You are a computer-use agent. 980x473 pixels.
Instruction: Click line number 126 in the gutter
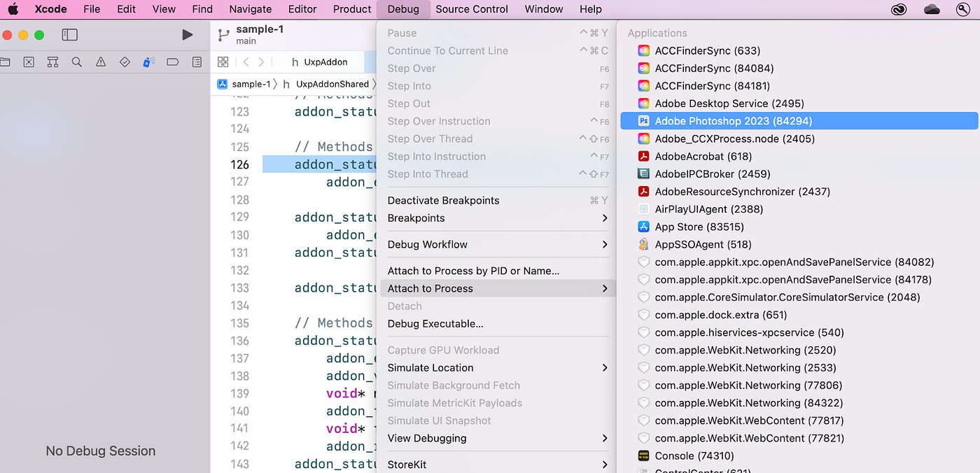pos(239,164)
